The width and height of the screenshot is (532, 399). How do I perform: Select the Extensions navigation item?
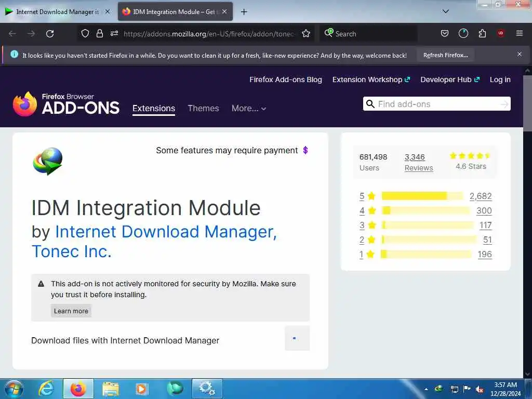tap(154, 108)
